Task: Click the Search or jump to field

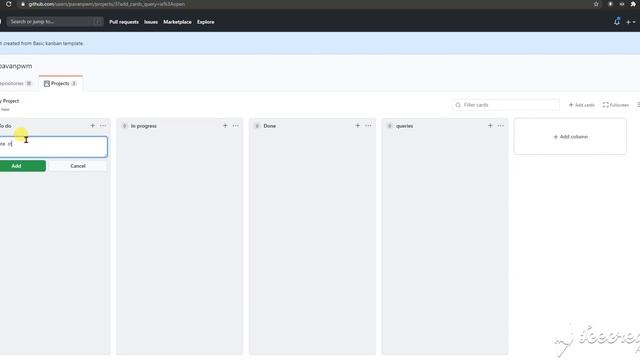Action: point(55,22)
